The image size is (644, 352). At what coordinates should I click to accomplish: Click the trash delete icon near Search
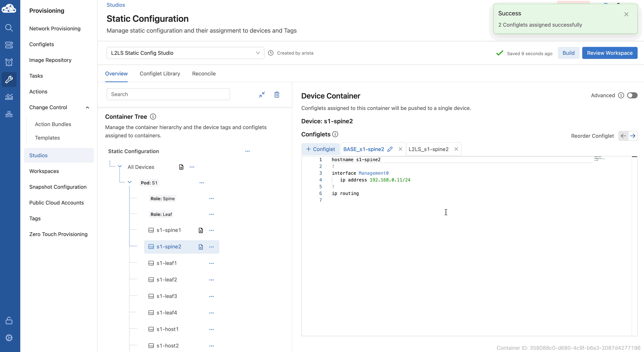point(277,94)
